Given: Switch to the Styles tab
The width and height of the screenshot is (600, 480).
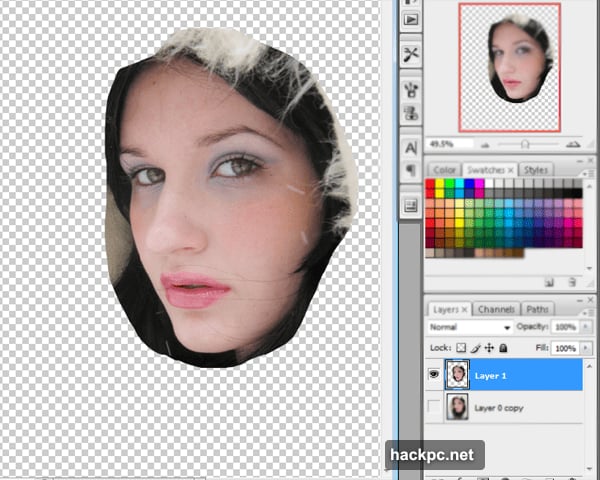Looking at the screenshot, I should click(536, 170).
